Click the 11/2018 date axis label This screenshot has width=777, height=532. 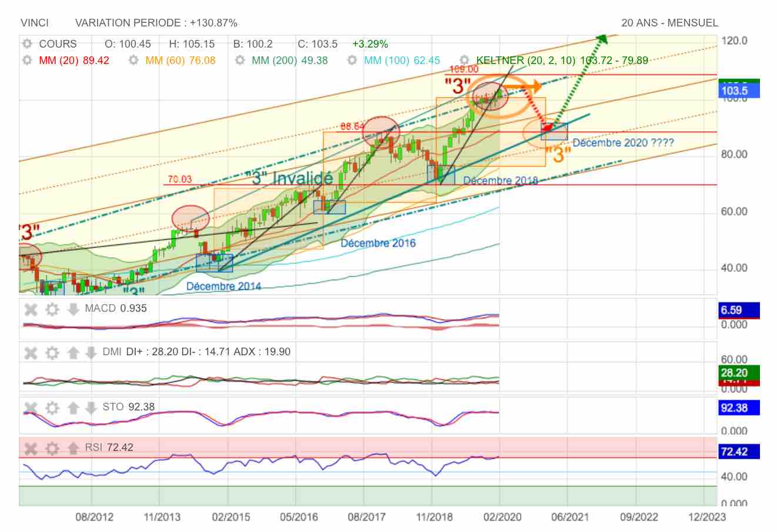[x=435, y=517]
